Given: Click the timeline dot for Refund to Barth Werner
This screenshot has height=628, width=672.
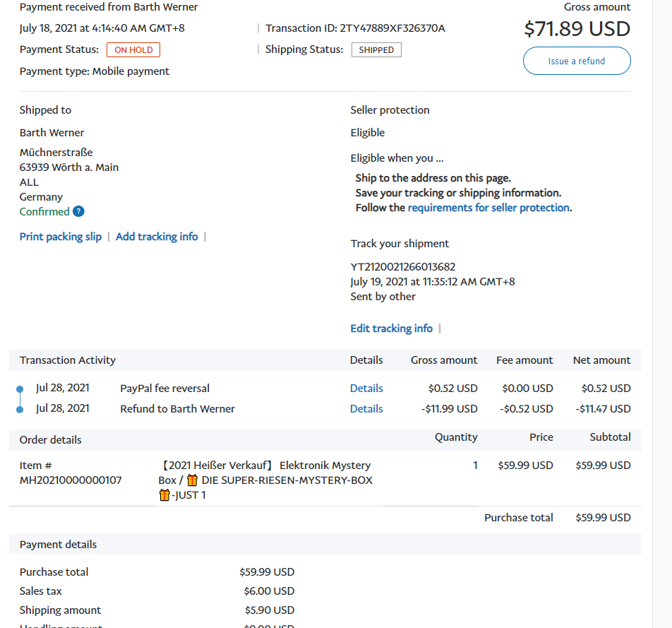Looking at the screenshot, I should 20,409.
